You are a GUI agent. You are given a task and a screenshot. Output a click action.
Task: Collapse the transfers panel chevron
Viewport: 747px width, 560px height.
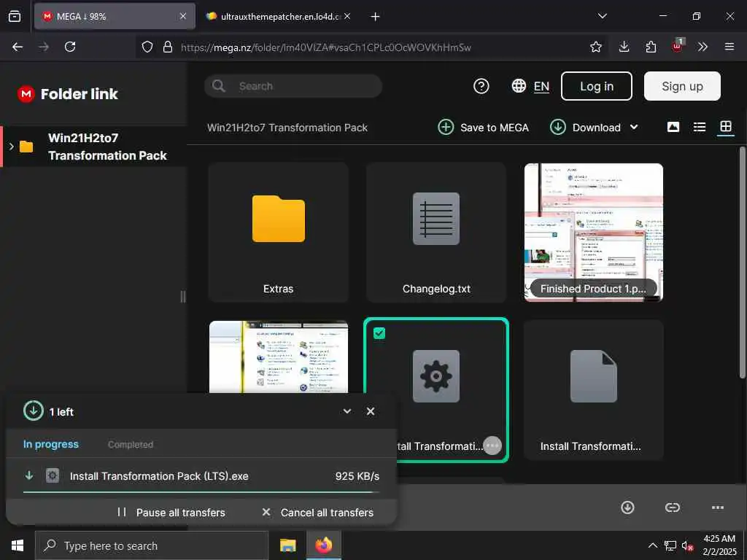coord(347,411)
